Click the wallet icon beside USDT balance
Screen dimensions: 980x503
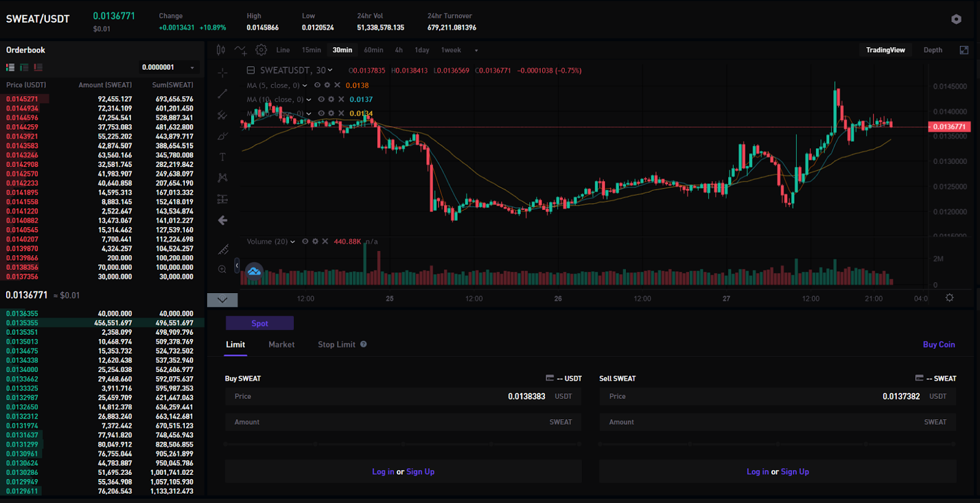(549, 378)
